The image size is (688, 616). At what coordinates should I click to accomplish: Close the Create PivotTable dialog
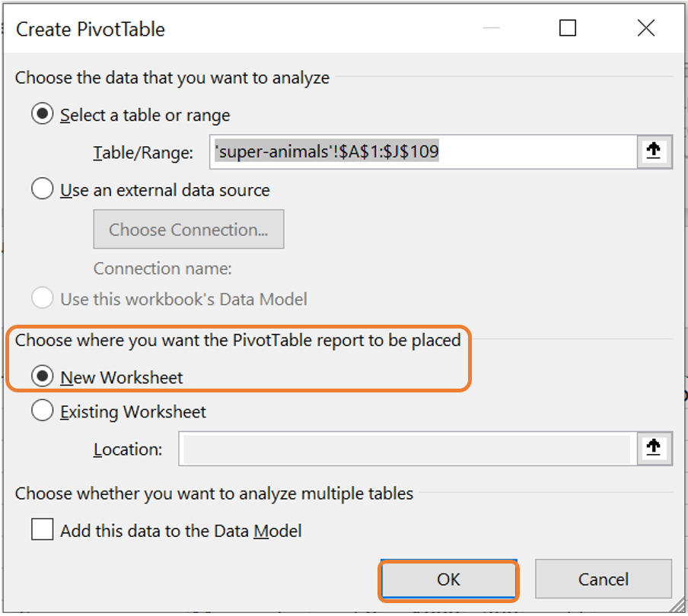(x=646, y=28)
